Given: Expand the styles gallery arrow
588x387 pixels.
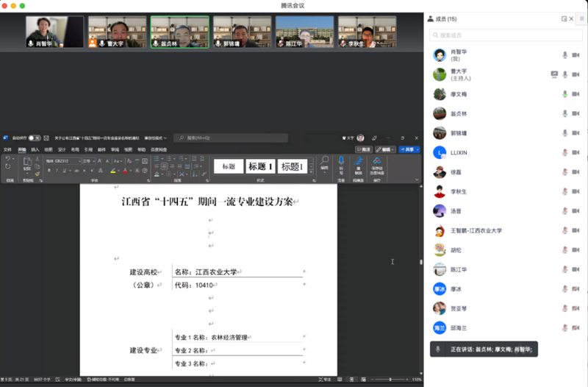Looking at the screenshot, I should [x=310, y=172].
